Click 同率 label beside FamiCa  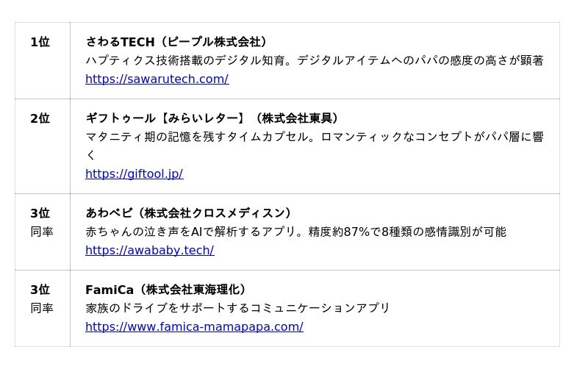click(x=41, y=309)
